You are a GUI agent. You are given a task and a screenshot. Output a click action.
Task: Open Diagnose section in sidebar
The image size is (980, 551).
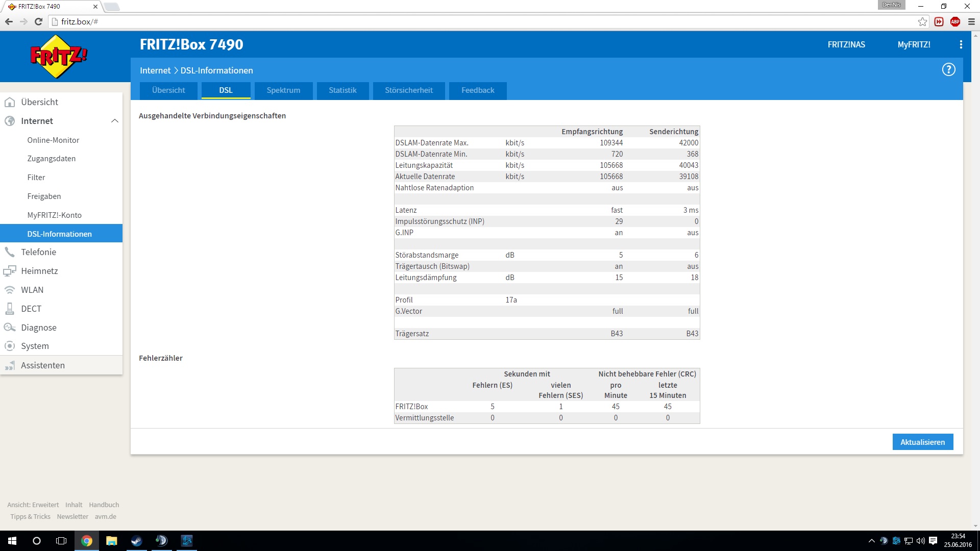tap(38, 328)
